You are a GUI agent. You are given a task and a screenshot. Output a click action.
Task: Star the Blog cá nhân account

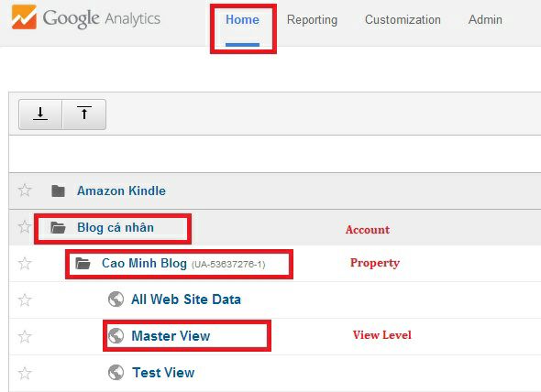tap(25, 227)
